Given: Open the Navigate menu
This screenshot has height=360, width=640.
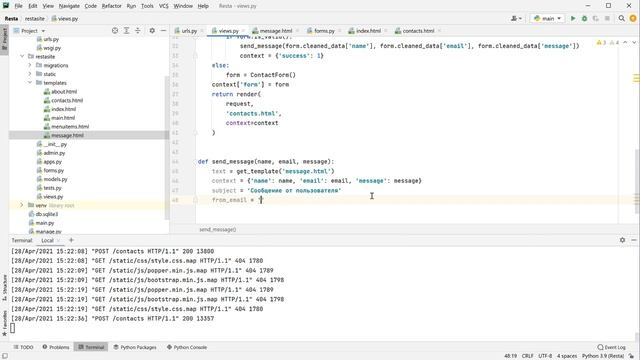Looking at the screenshot, I should pos(69,6).
